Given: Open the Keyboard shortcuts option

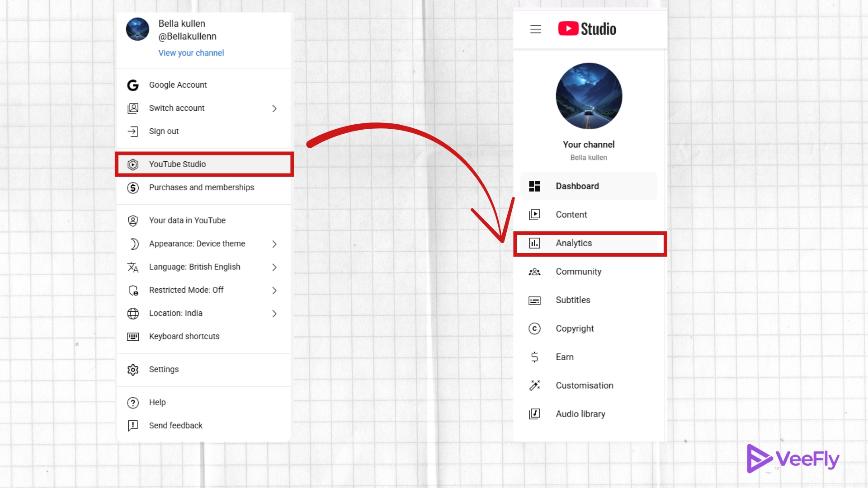Looking at the screenshot, I should point(184,336).
